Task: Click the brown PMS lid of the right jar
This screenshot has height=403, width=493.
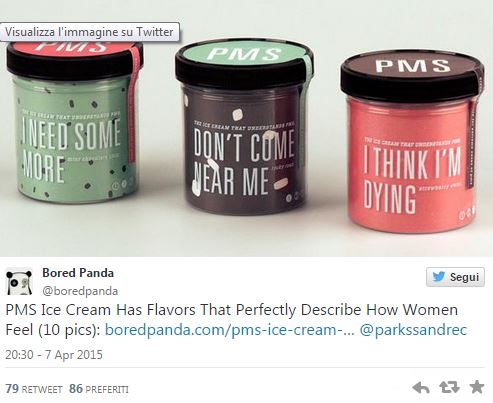Action: tap(412, 67)
